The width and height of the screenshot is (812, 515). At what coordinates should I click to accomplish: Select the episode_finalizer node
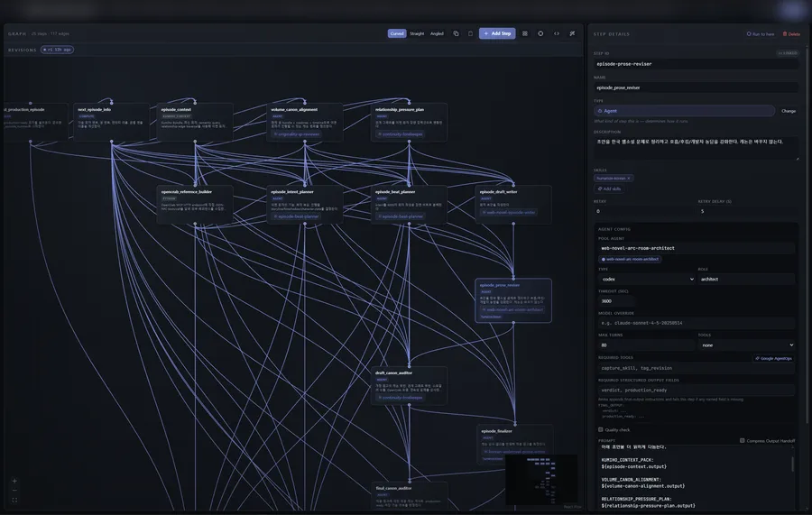pyautogui.click(x=514, y=444)
